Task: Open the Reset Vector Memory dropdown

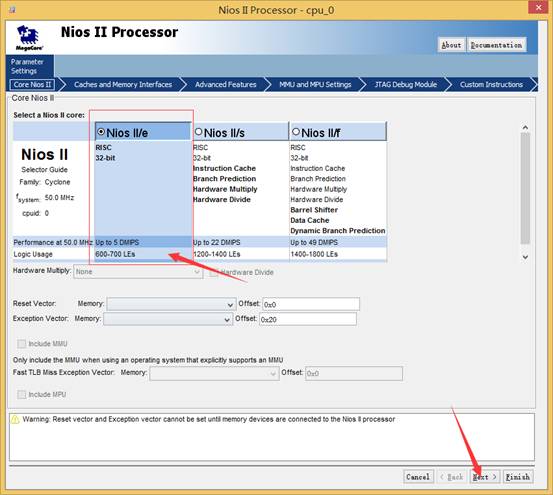Action: (x=171, y=304)
